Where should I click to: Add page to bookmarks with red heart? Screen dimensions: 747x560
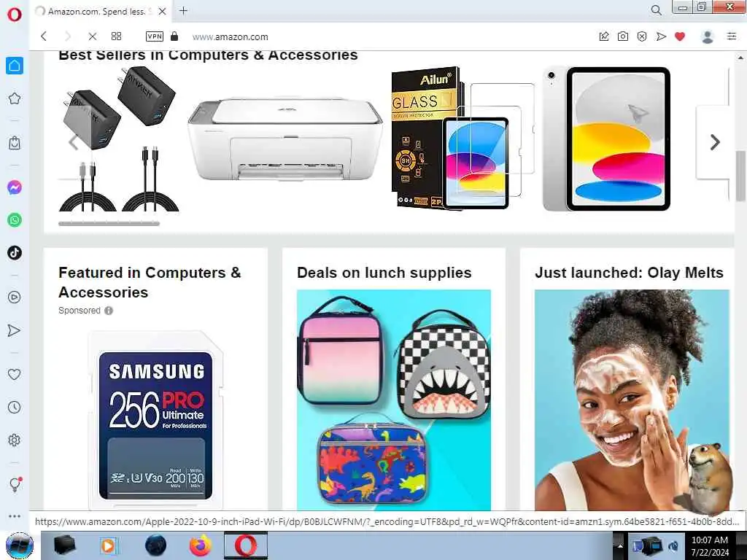tap(680, 36)
